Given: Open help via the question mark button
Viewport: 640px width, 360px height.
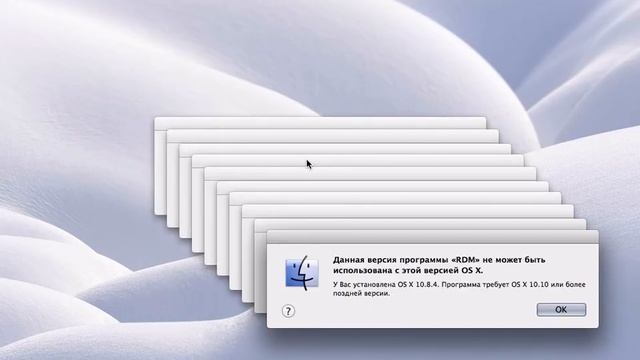Looking at the screenshot, I should click(x=288, y=311).
